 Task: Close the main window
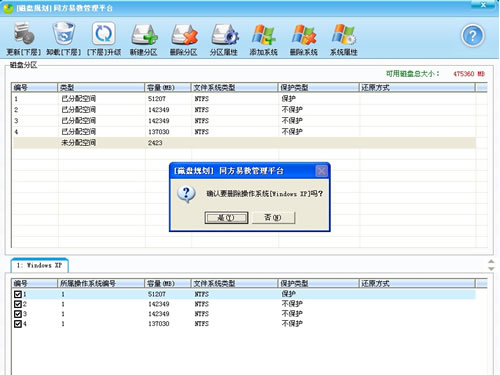(483, 4)
